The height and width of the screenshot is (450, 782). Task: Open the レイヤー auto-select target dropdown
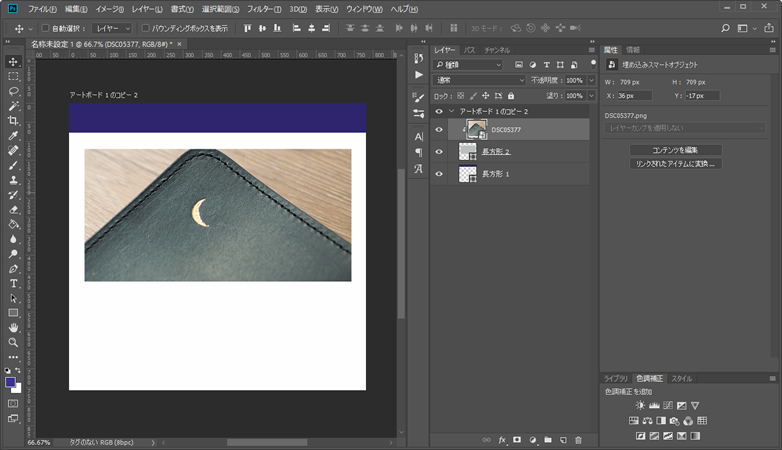pos(112,28)
